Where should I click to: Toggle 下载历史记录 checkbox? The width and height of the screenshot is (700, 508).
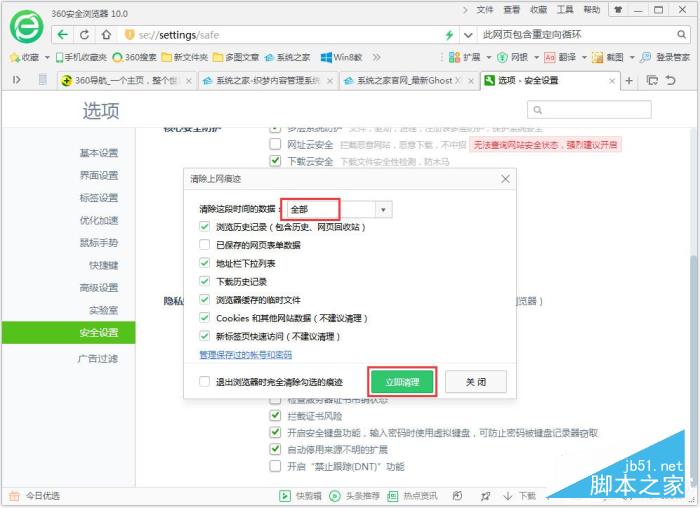click(x=204, y=281)
